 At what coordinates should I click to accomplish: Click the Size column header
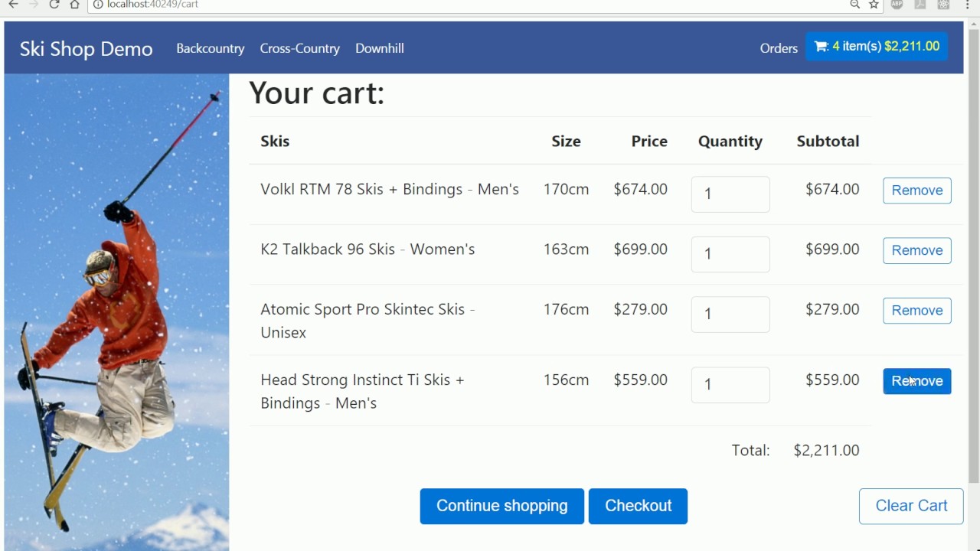pos(566,141)
